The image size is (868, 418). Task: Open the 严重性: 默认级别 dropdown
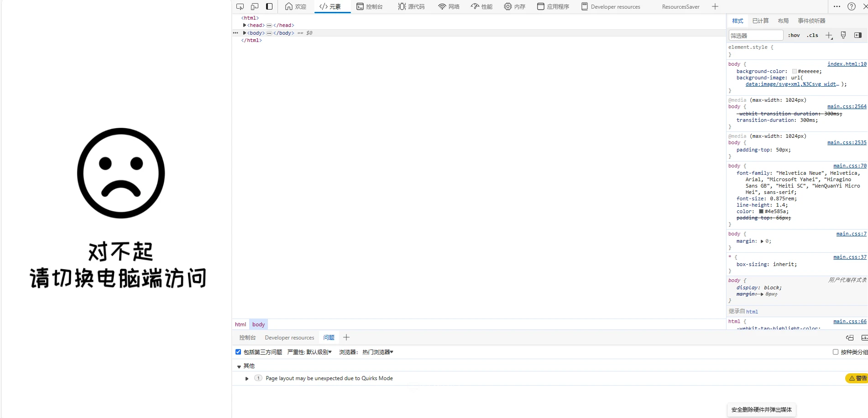(x=309, y=352)
